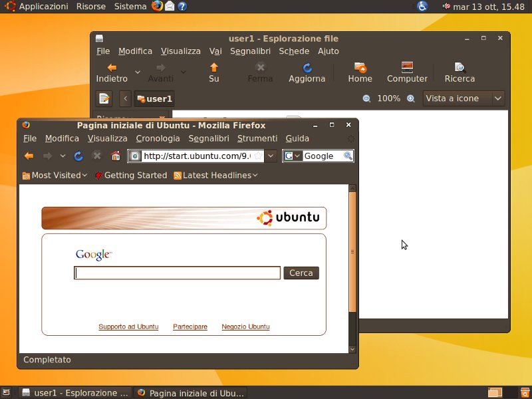The image size is (532, 399).
Task: Bookmark this page with the star
Action: click(x=258, y=156)
